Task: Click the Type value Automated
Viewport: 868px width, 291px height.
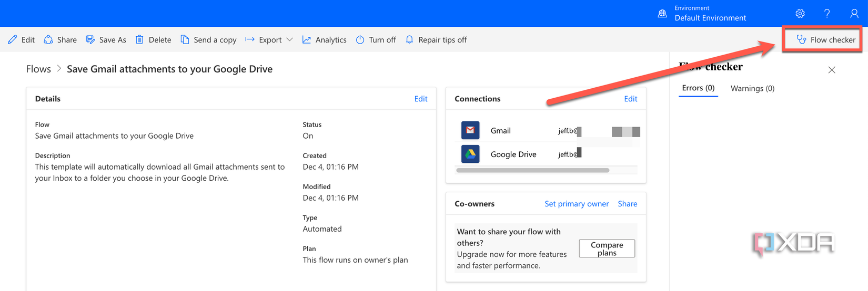Action: point(322,229)
